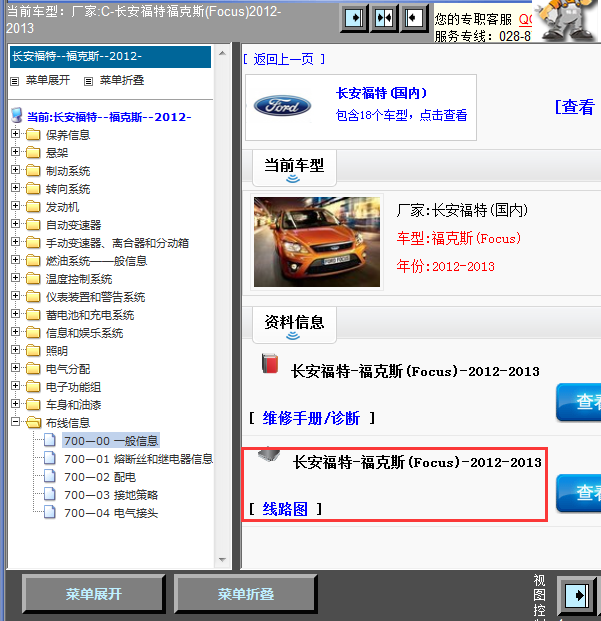Click 车型:福克斯(Focus) red text
This screenshot has height=621, width=601.
458,238
